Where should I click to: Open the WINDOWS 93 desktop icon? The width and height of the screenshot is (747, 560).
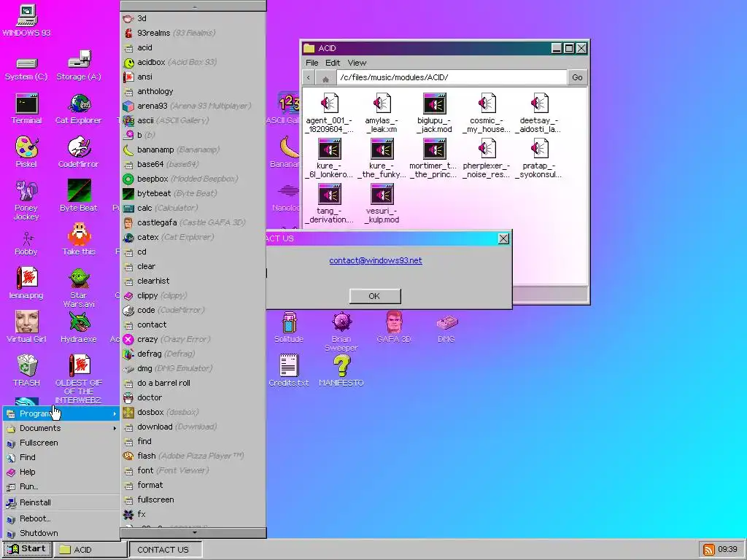(26, 20)
